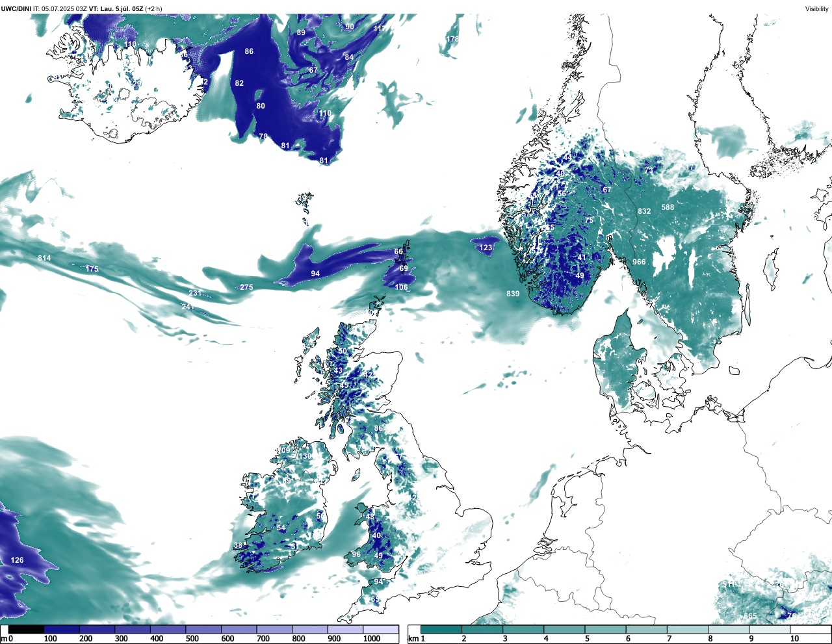The width and height of the screenshot is (832, 644).
Task: Click the 84 value northeast of Iceland
Action: point(349,57)
